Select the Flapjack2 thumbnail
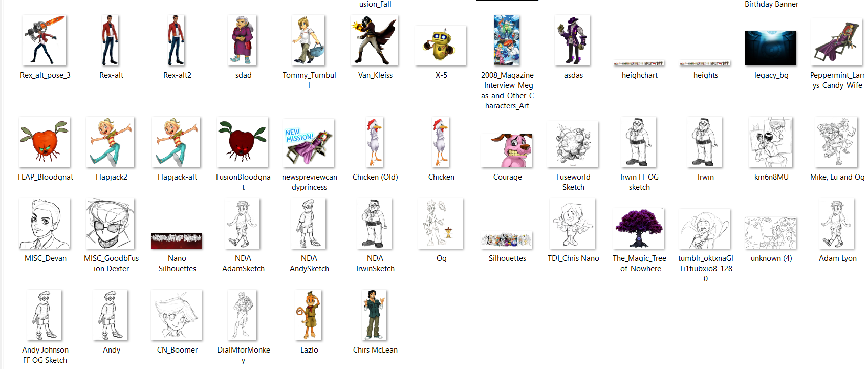 [x=110, y=142]
